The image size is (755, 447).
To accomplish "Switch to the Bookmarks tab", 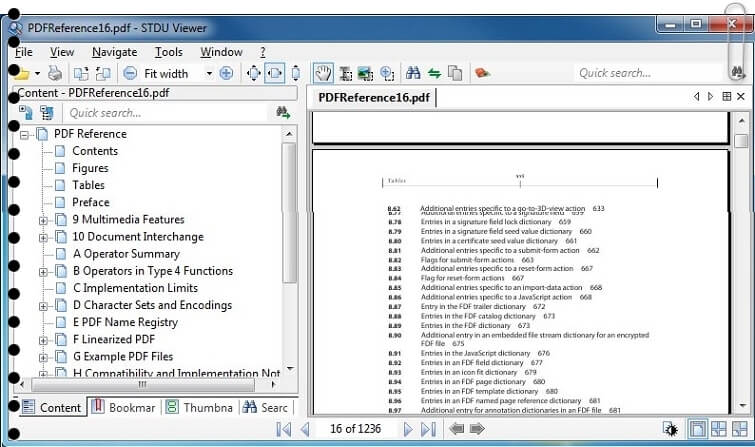I will pos(124,408).
